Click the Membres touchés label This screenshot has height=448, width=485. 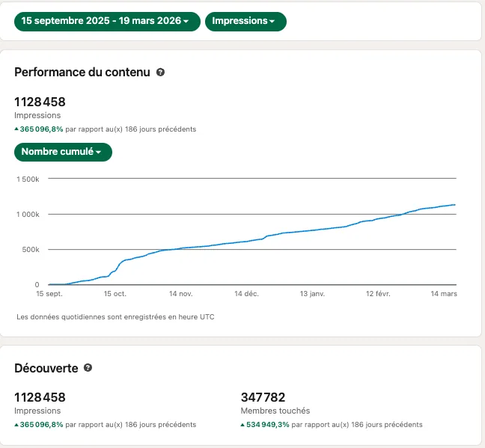[275, 411]
